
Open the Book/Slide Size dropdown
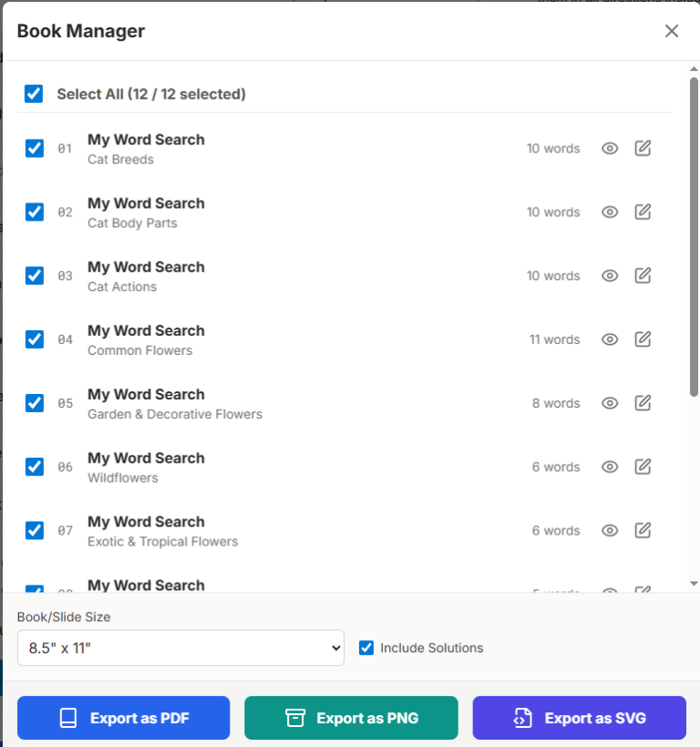[x=180, y=648]
